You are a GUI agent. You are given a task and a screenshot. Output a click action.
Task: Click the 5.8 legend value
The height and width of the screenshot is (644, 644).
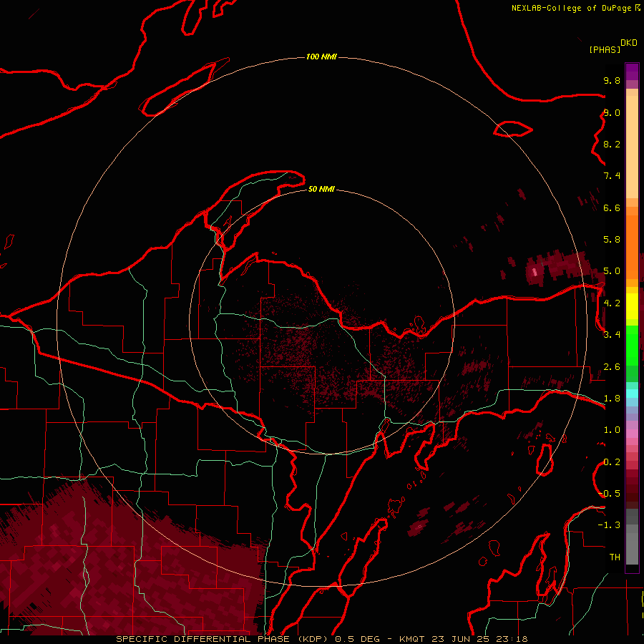(x=612, y=240)
